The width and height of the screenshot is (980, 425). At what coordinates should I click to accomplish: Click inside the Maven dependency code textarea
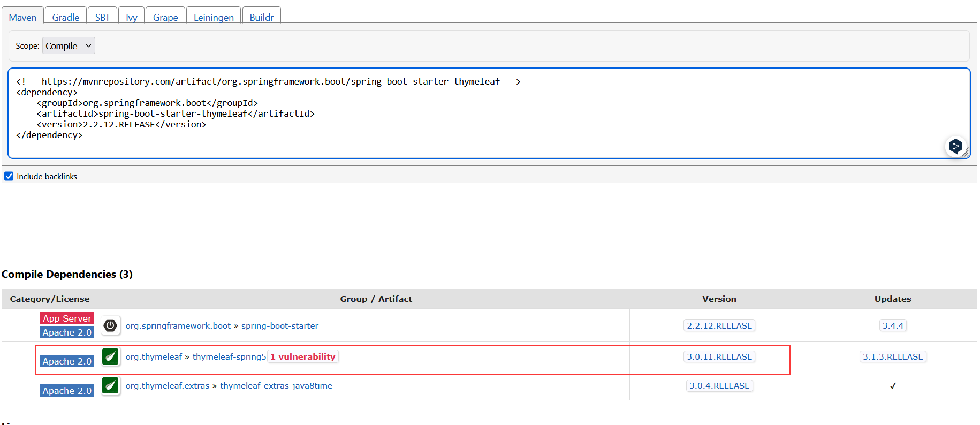coord(489,113)
